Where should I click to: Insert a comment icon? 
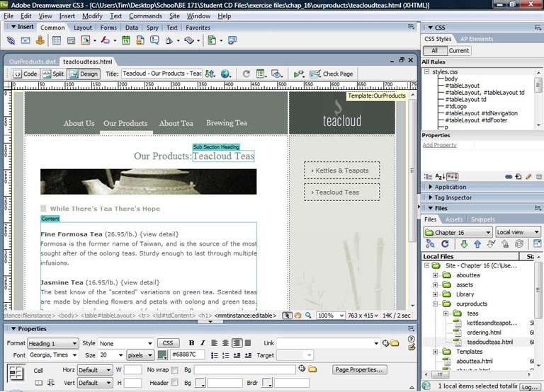[154, 40]
